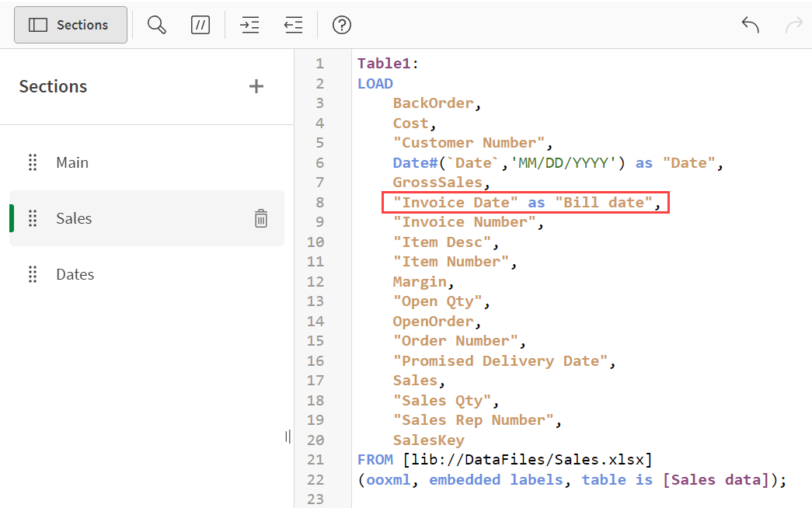The width and height of the screenshot is (812, 508).
Task: Click the SalesKey field
Action: click(x=429, y=440)
